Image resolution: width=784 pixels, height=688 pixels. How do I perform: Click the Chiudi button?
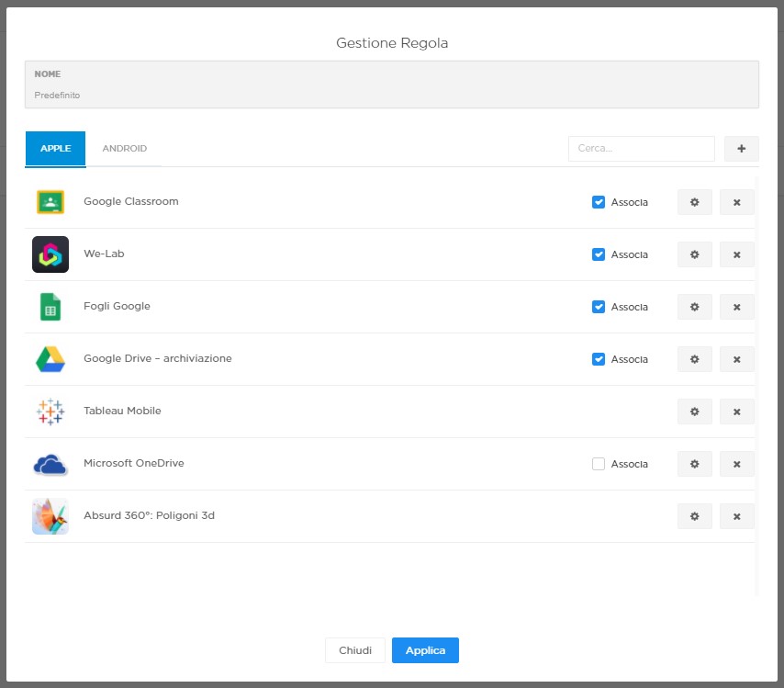(x=355, y=650)
